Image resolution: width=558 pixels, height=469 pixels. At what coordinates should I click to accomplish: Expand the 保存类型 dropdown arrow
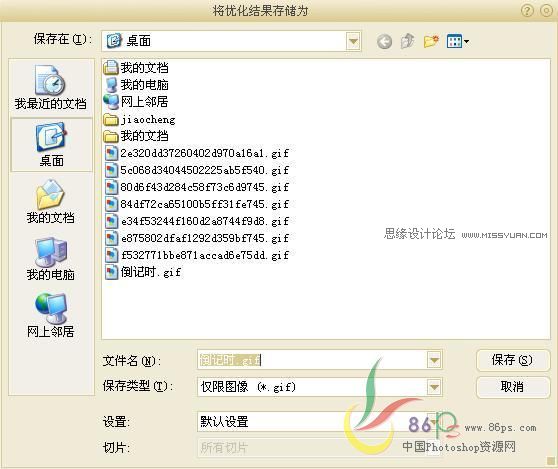coord(434,387)
